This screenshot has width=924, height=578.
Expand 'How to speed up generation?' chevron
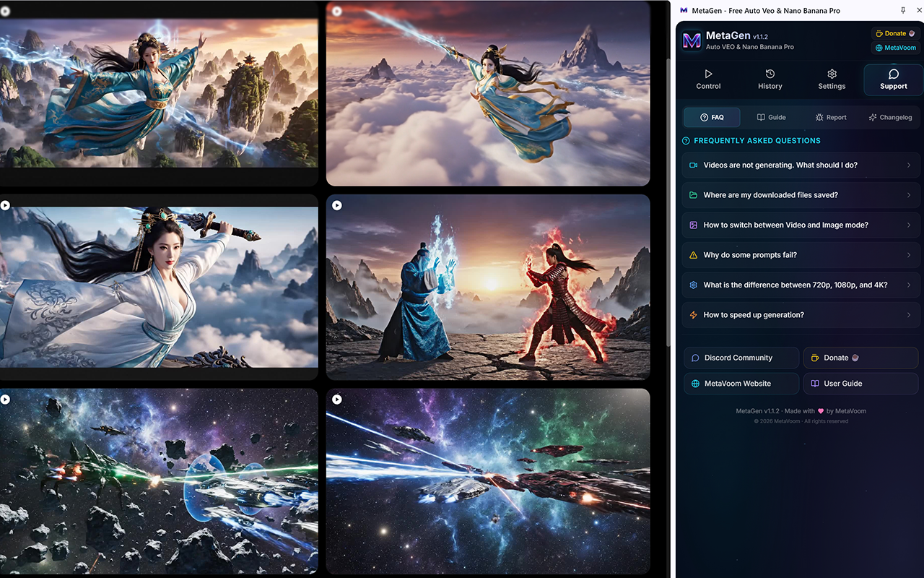click(909, 315)
